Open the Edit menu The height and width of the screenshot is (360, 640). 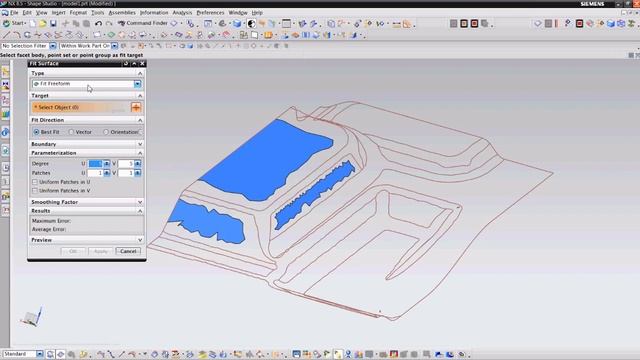click(x=27, y=13)
